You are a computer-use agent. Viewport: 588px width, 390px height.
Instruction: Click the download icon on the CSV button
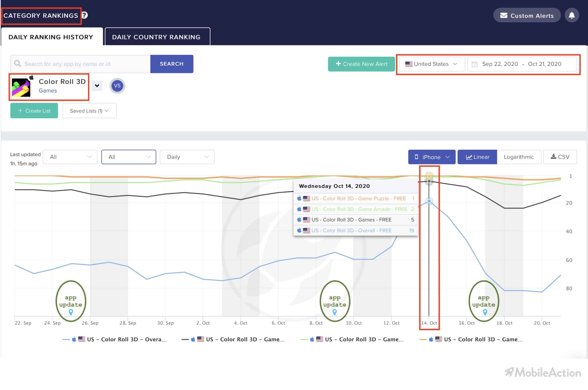click(x=553, y=156)
